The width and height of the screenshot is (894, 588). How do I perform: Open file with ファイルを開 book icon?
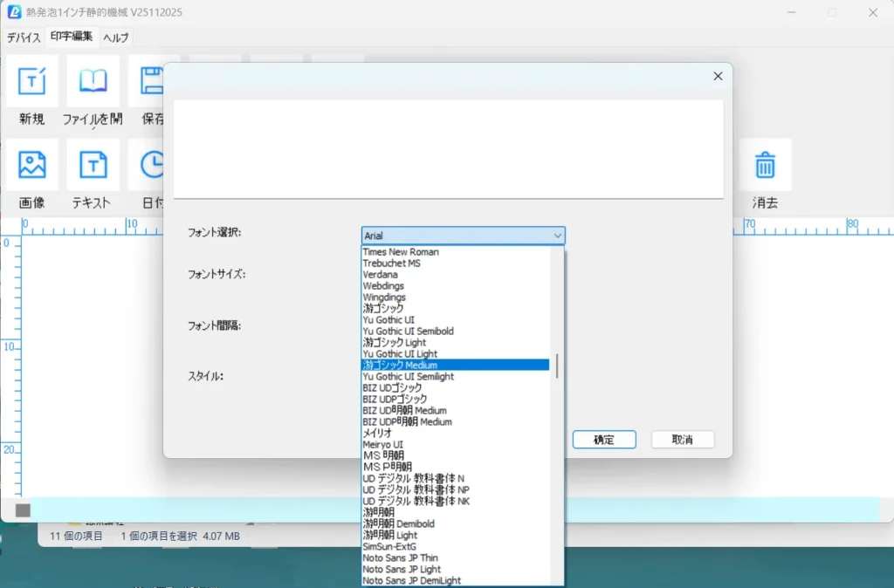click(x=93, y=81)
